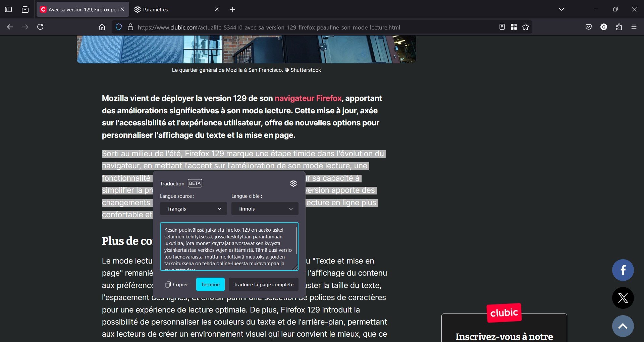This screenshot has height=342, width=644.
Task: Open the target language dropdown showing finnois
Action: [x=265, y=209]
